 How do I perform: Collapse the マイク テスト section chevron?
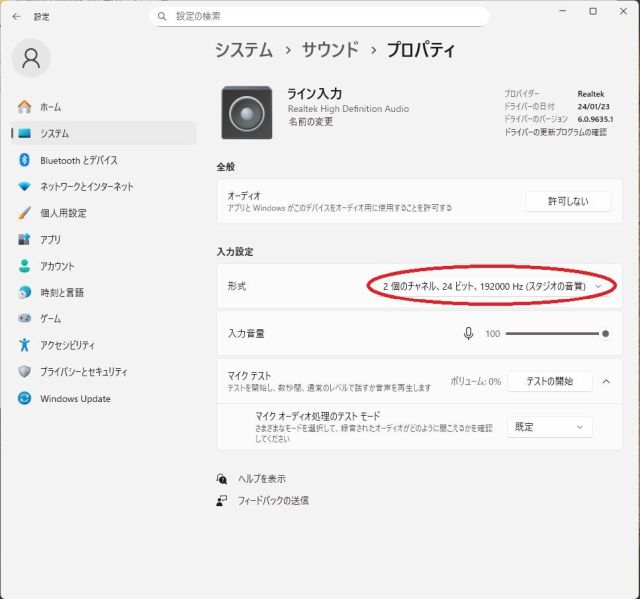606,381
